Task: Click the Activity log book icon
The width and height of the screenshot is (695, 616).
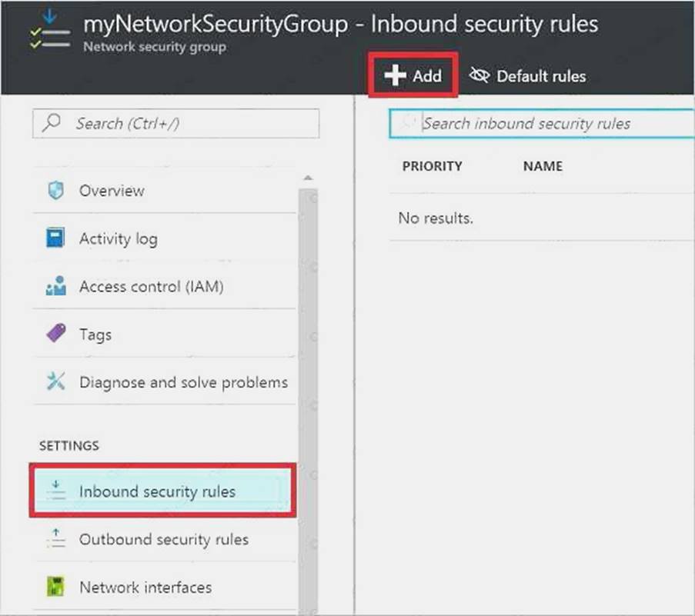Action: [x=56, y=238]
